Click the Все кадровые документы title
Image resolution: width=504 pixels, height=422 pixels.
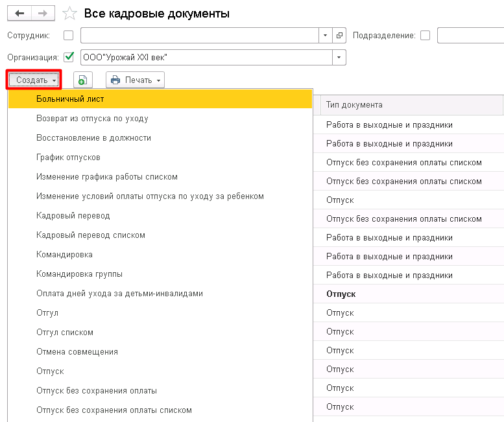coord(157,14)
